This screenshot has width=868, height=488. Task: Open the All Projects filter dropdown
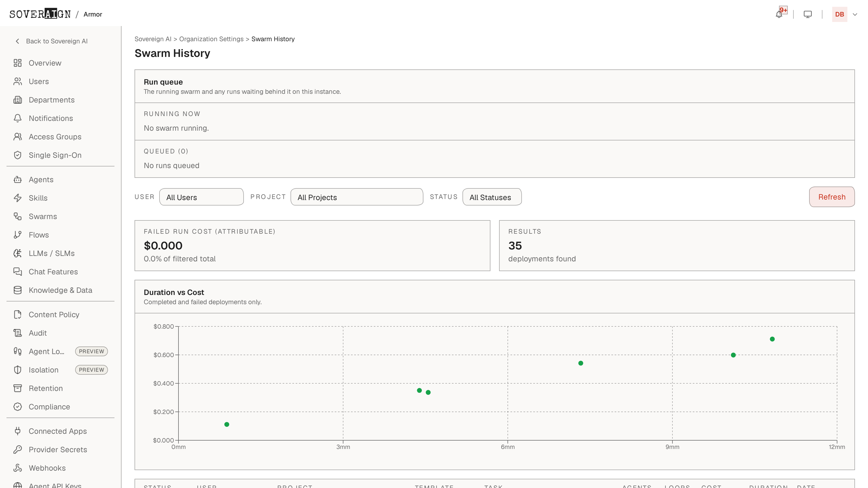click(356, 197)
